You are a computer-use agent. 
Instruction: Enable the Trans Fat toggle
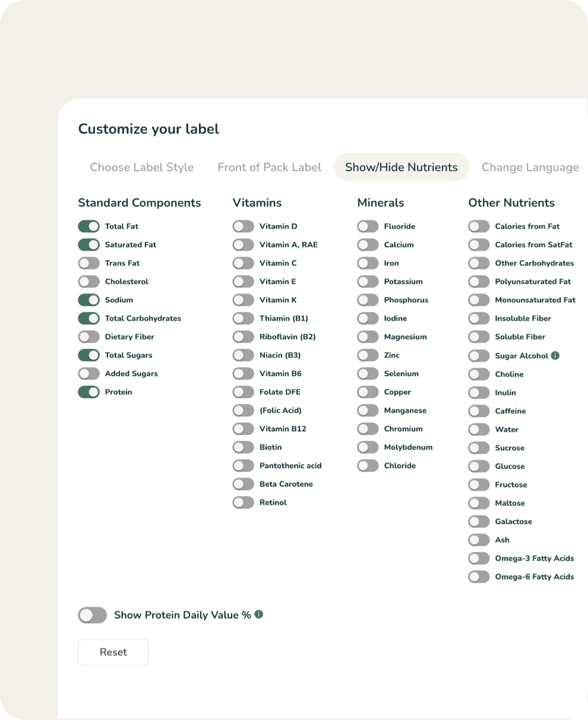88,263
